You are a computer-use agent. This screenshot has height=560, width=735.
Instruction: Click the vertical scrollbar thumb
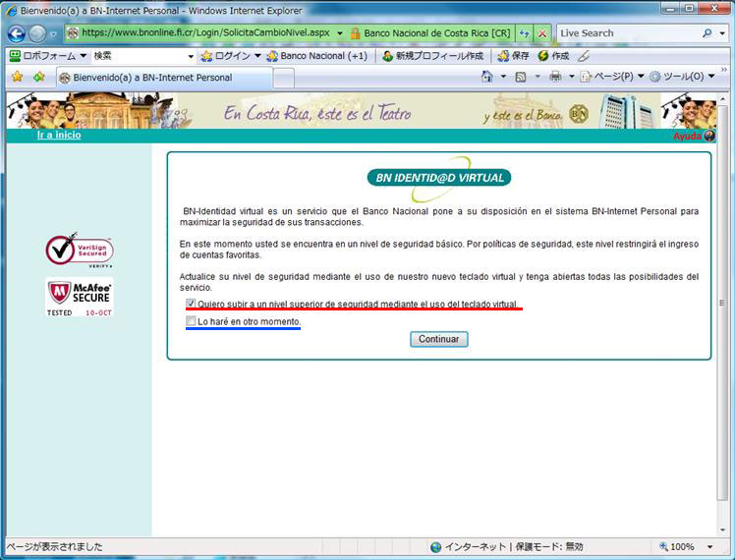(x=722, y=303)
